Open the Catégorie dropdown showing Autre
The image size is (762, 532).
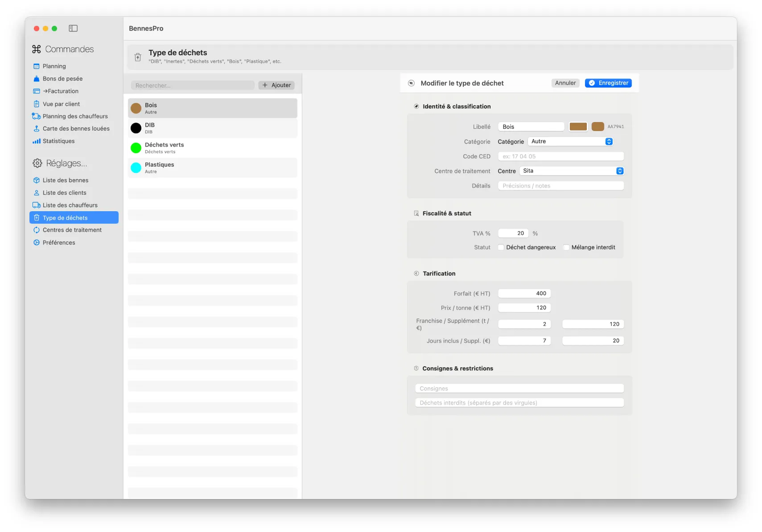pyautogui.click(x=570, y=142)
